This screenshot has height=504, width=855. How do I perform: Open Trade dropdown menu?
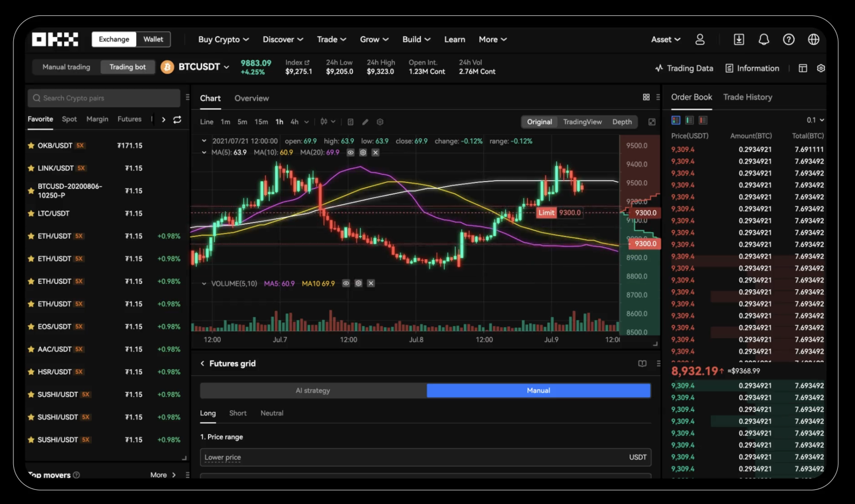point(331,39)
